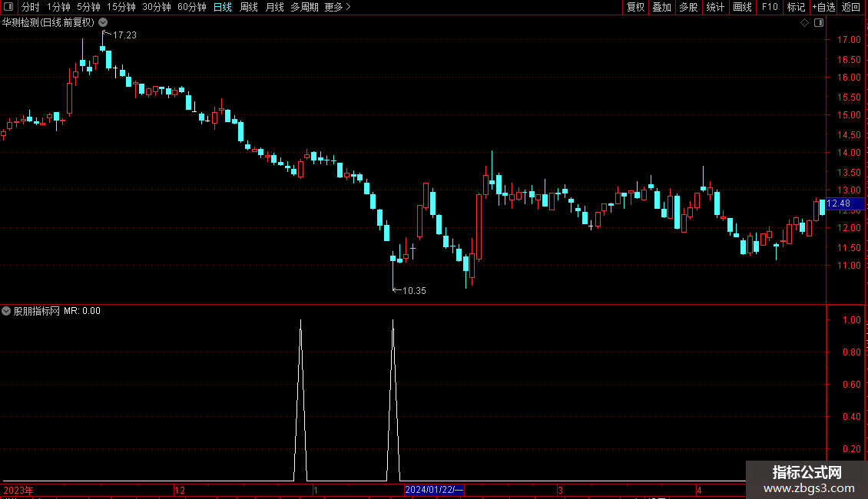Image resolution: width=868 pixels, height=499 pixels.
Task: Click the 12.48 current price tag
Action: [844, 203]
